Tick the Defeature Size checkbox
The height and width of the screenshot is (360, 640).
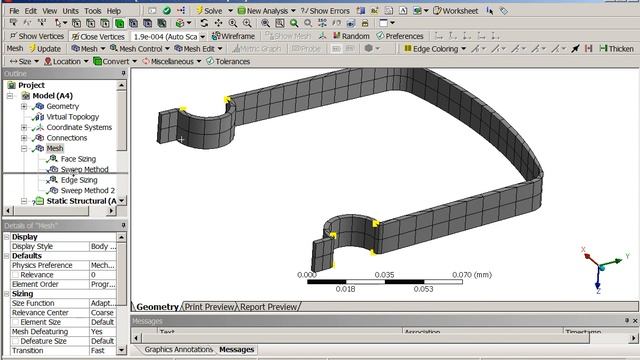click(x=15, y=341)
